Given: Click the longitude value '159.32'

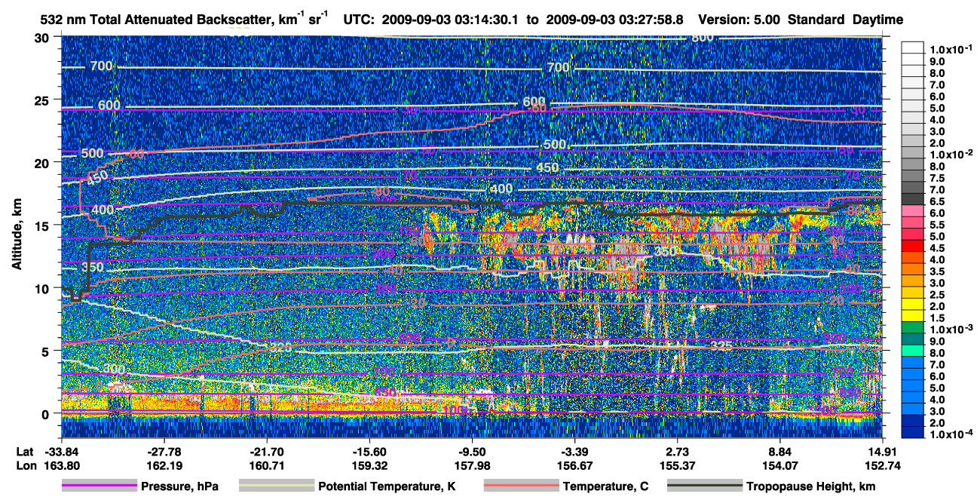Looking at the screenshot, I should [x=369, y=465].
